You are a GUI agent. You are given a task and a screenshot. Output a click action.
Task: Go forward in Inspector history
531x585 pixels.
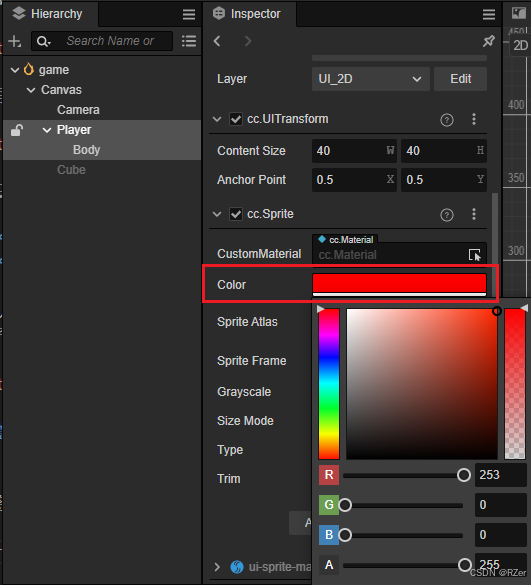click(x=248, y=41)
